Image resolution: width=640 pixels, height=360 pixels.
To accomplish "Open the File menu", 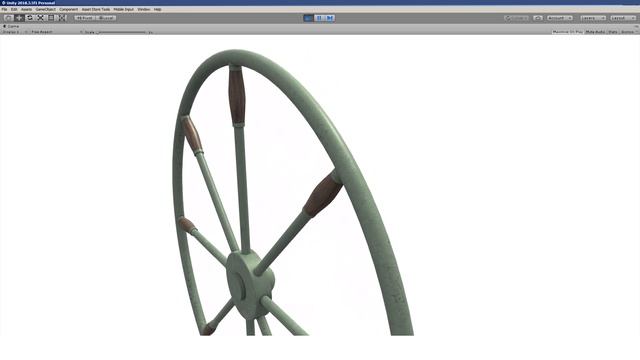I will (x=4, y=9).
